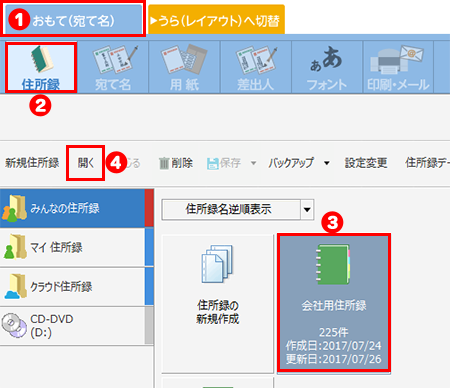Click 設定変更 in the toolbar

(366, 163)
